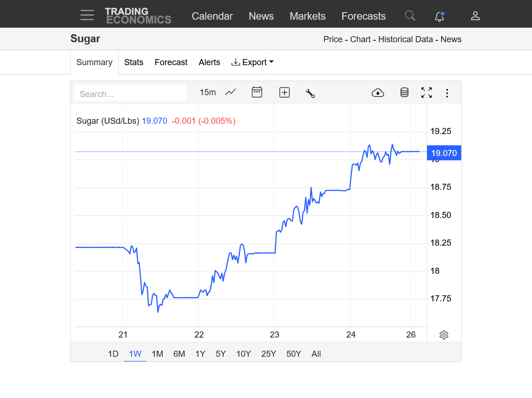The width and height of the screenshot is (532, 398).
Task: Open the hamburger navigation menu
Action: tap(87, 15)
